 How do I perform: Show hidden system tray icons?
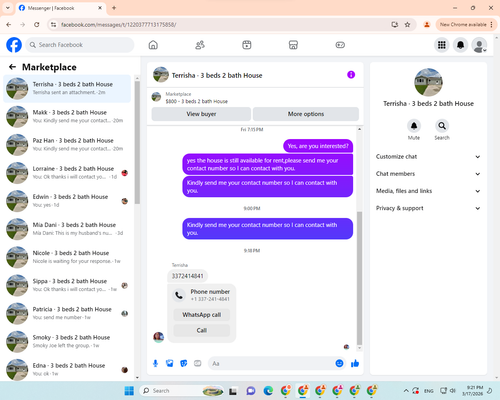coord(406,391)
